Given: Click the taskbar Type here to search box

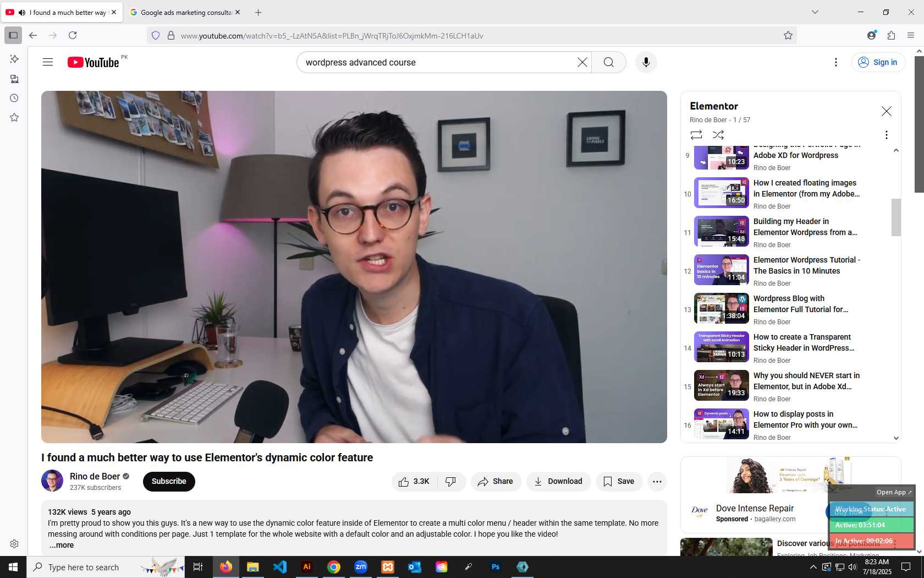Looking at the screenshot, I should click(x=106, y=567).
